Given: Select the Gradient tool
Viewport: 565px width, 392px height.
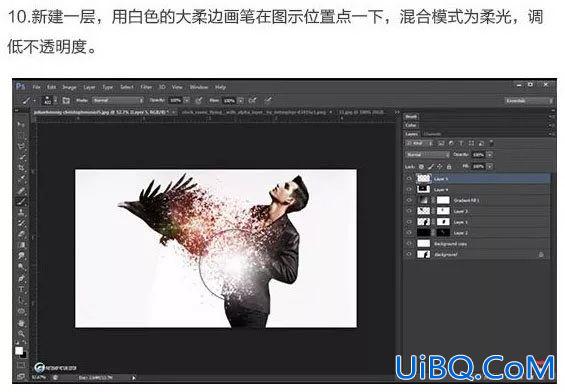Looking at the screenshot, I should click(x=21, y=245).
